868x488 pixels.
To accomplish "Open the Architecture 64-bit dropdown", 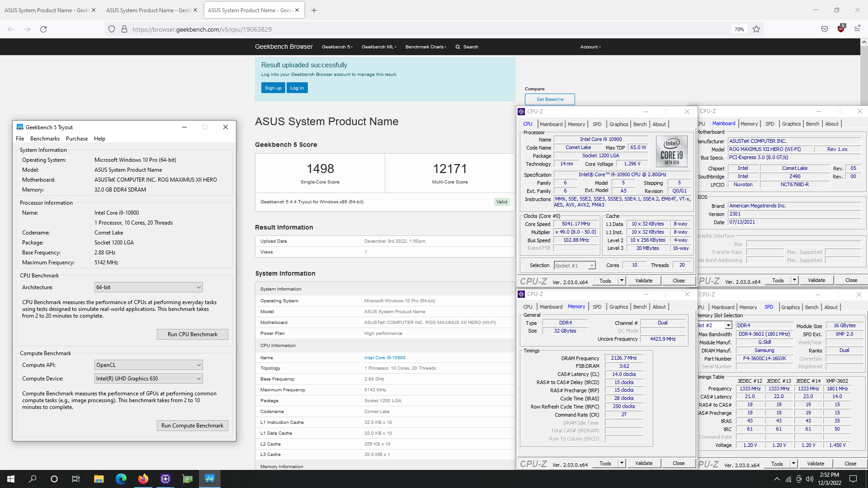I will pos(149,287).
